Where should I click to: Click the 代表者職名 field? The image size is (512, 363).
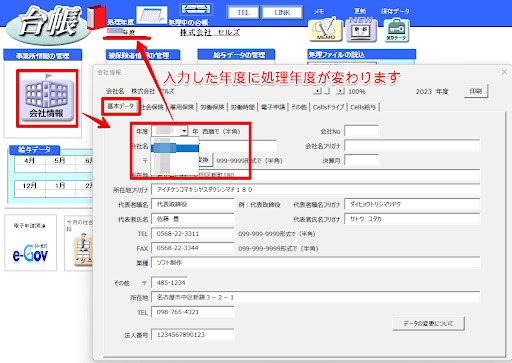tap(193, 204)
